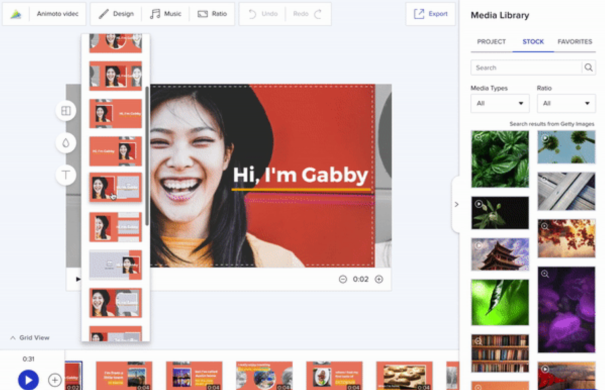The height and width of the screenshot is (390, 605).
Task: Click the zoom icon on bookshelf image
Action: pyautogui.click(x=478, y=341)
